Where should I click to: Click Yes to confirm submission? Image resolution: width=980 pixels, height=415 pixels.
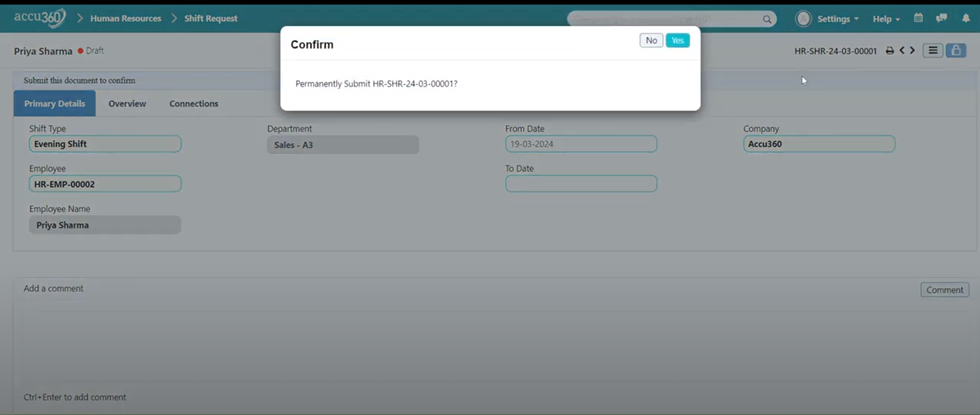(x=677, y=40)
